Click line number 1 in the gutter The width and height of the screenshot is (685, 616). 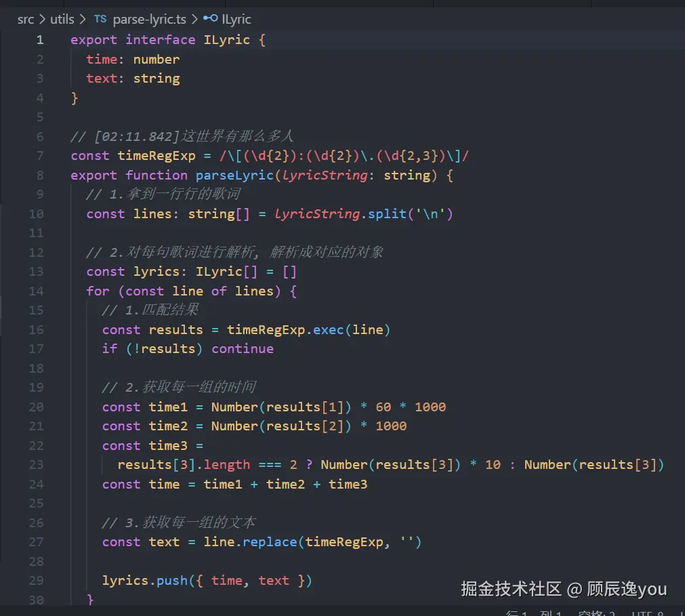tap(40, 40)
